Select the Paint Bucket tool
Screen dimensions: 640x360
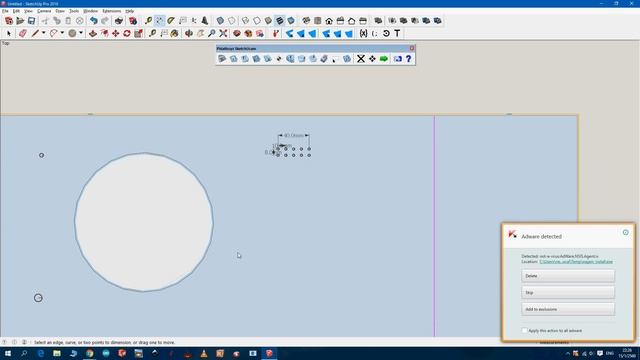(x=175, y=33)
